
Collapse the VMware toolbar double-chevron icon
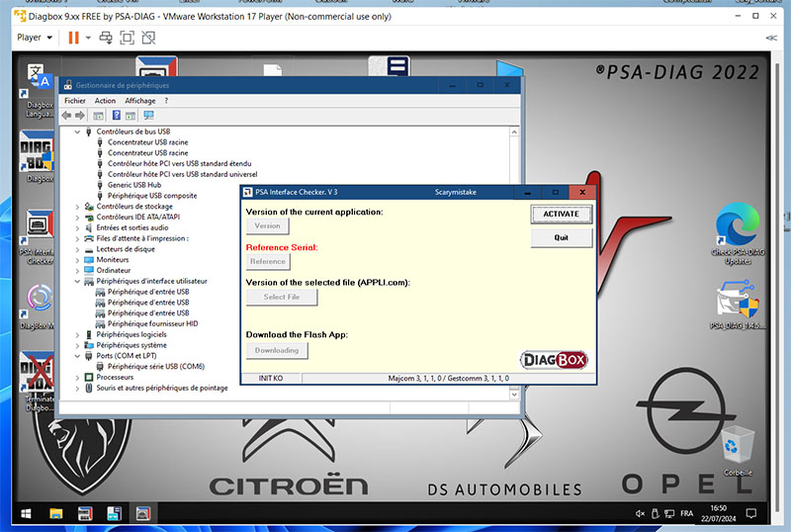point(771,38)
